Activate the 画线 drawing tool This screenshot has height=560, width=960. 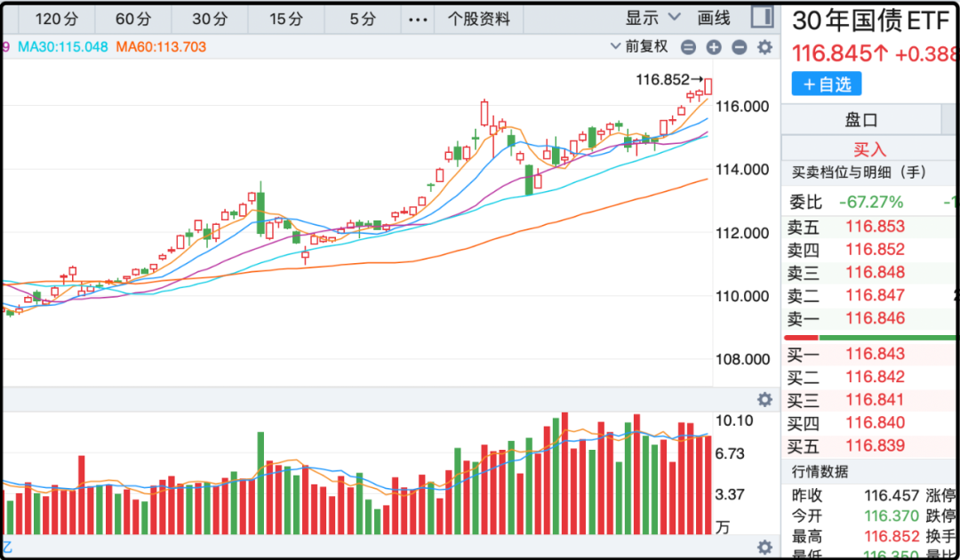coord(714,18)
